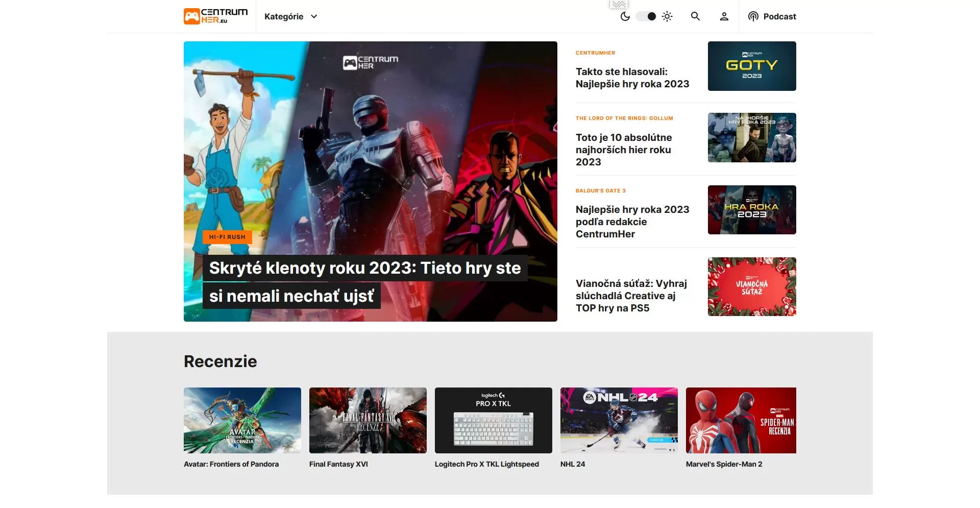Click the sun light mode icon
This screenshot has width=980, height=508.
coord(667,16)
